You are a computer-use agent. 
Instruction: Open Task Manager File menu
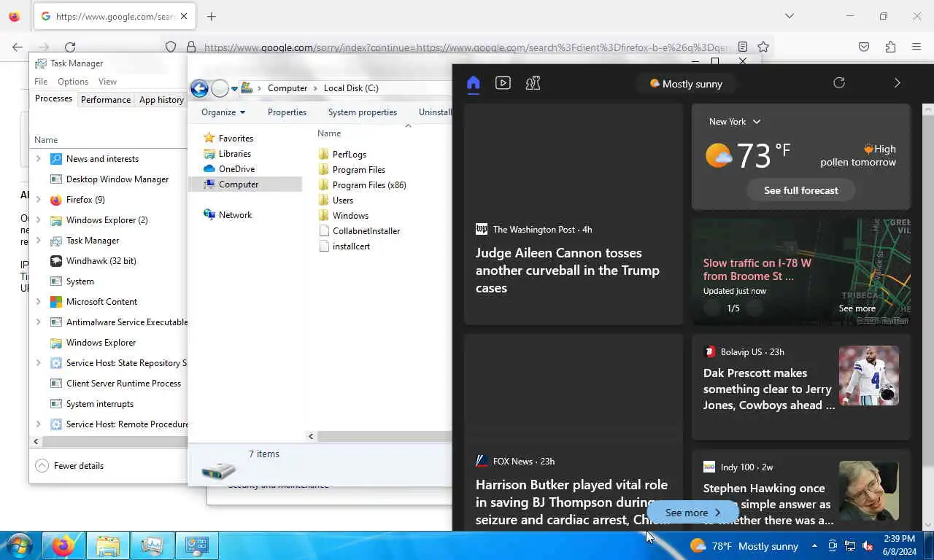[41, 82]
